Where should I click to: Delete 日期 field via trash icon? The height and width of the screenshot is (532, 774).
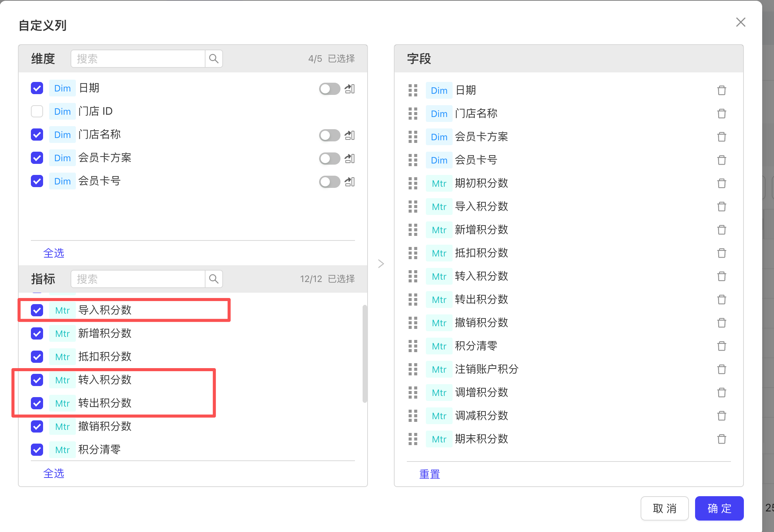click(x=721, y=90)
